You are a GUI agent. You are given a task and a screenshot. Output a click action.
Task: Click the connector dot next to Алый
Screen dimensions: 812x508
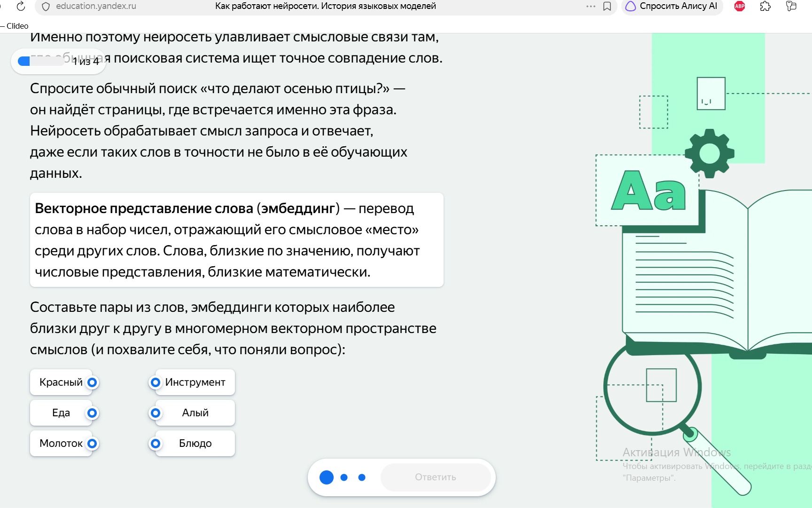[x=155, y=413]
